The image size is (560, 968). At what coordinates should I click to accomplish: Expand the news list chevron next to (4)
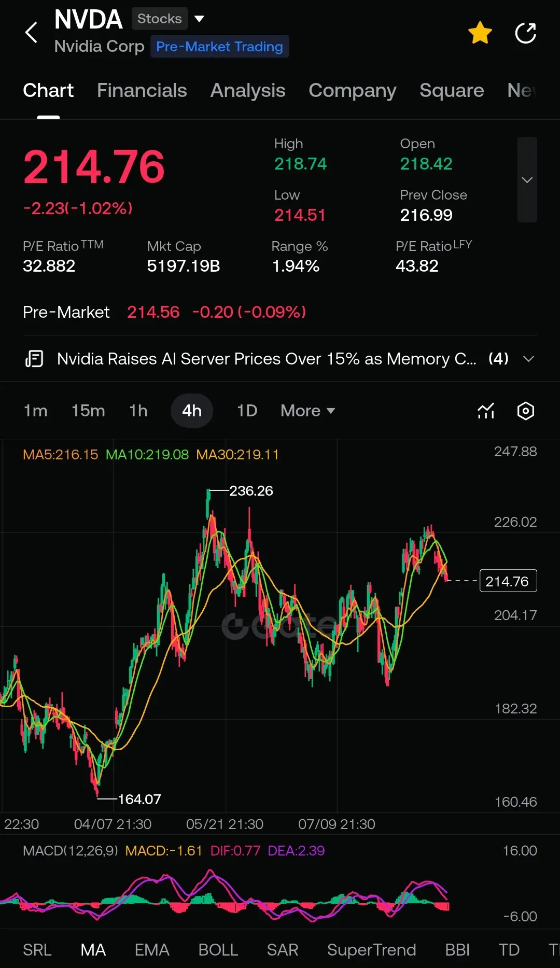pyautogui.click(x=528, y=359)
